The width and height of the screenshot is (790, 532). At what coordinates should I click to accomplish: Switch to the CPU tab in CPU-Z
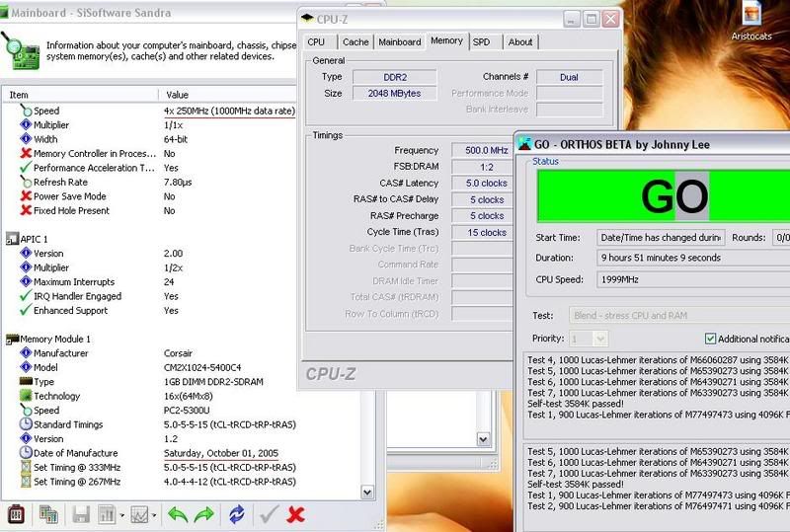[x=318, y=41]
